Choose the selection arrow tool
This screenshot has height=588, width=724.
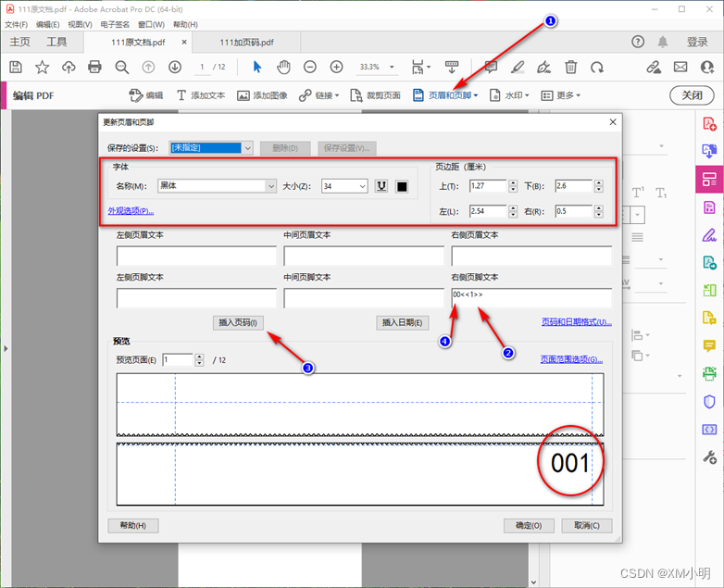257,68
